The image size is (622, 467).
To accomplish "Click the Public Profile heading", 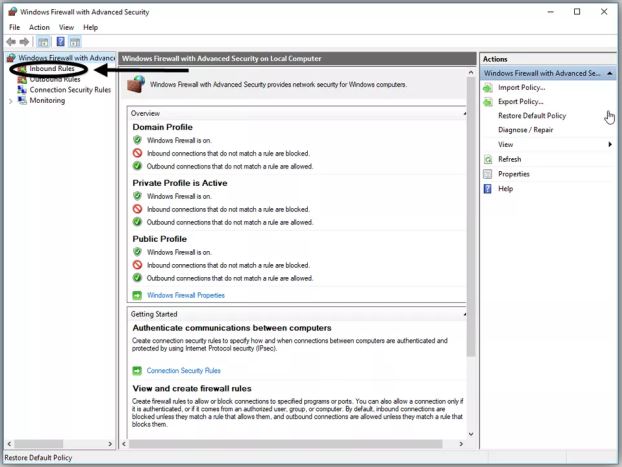I will tap(159, 239).
